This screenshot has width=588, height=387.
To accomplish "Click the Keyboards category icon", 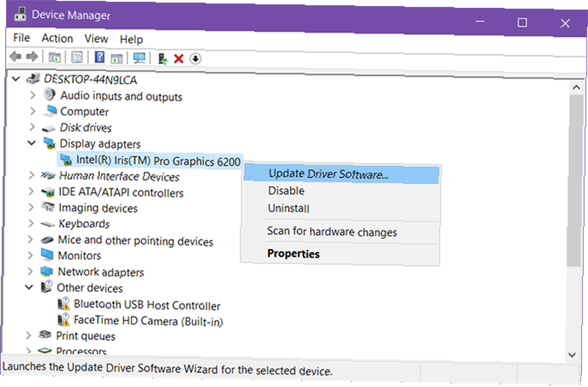I will (x=48, y=224).
